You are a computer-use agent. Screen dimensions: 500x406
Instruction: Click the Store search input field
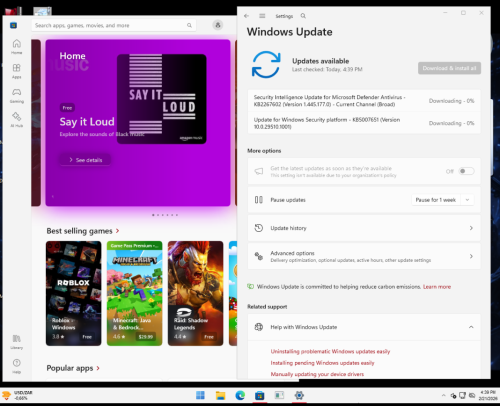(114, 25)
